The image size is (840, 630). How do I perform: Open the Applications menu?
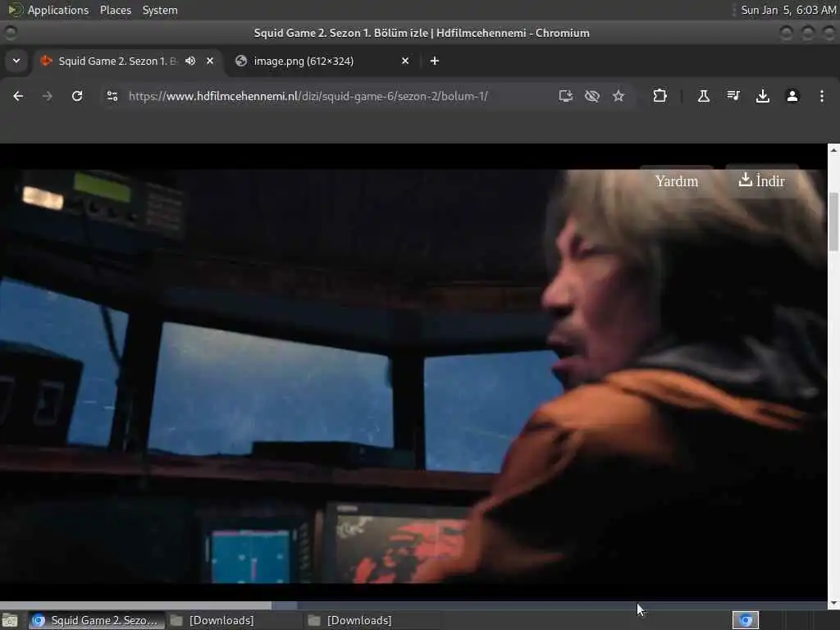pyautogui.click(x=58, y=10)
